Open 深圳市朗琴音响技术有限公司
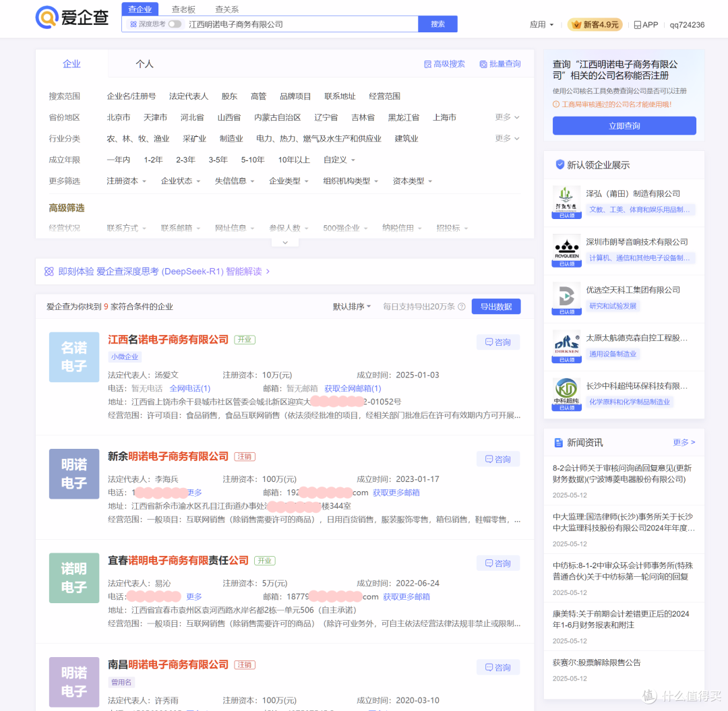The height and width of the screenshot is (711, 728). [x=636, y=242]
